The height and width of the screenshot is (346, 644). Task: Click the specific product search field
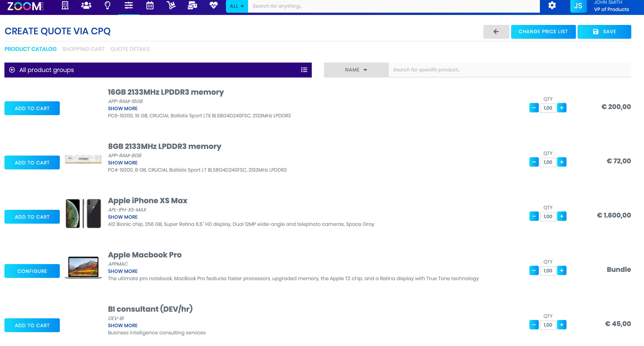click(x=509, y=70)
